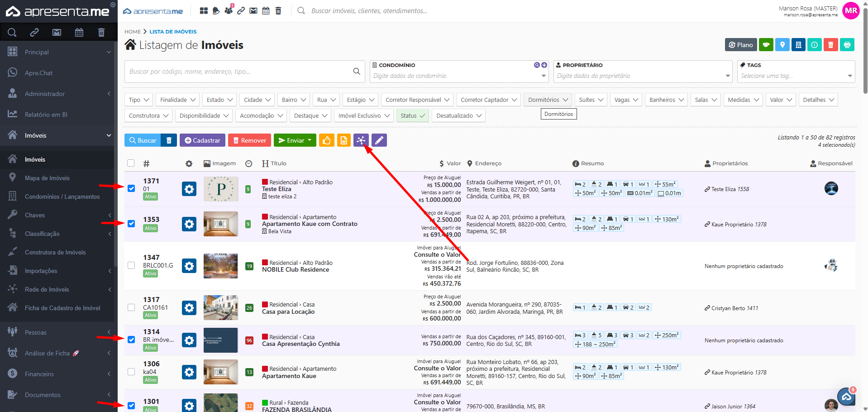The image size is (868, 412).
Task: Toggle the select-all checkbox in table header
Action: pyautogui.click(x=131, y=163)
